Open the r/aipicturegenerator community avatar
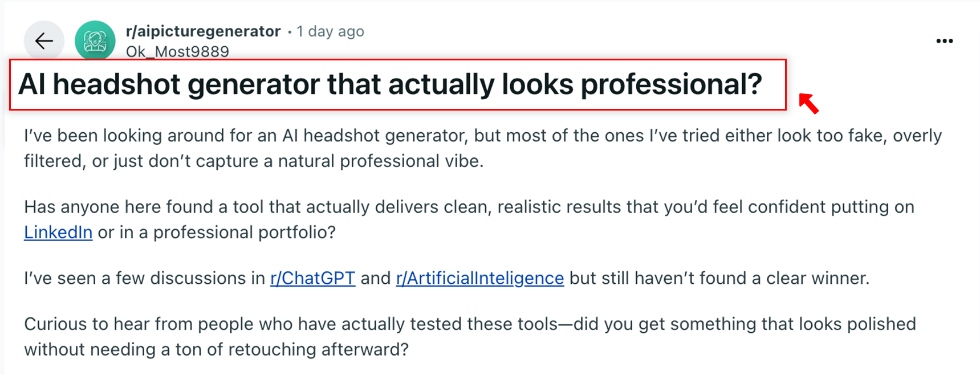Viewport: 980px width, 375px height. (95, 41)
